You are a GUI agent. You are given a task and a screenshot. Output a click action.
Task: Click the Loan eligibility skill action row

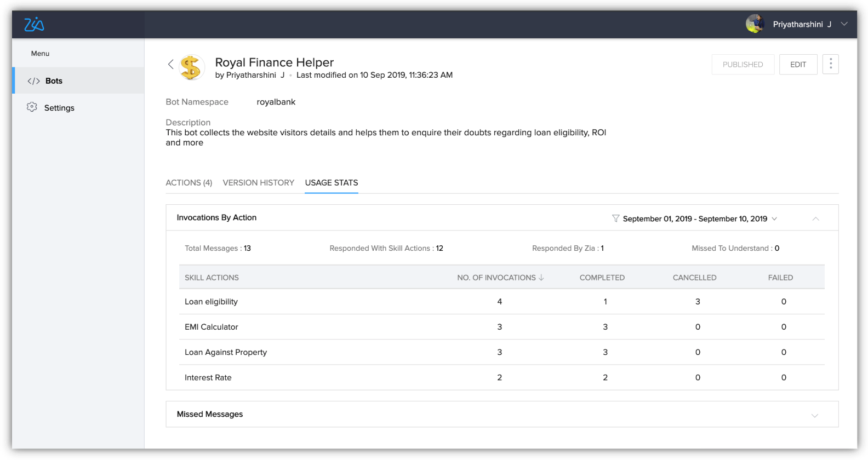pyautogui.click(x=212, y=302)
